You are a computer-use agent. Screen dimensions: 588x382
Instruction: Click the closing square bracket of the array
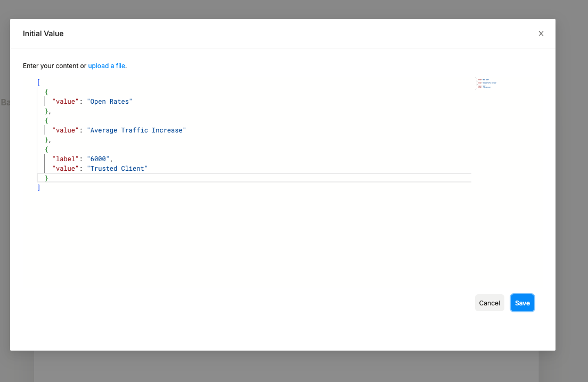39,188
